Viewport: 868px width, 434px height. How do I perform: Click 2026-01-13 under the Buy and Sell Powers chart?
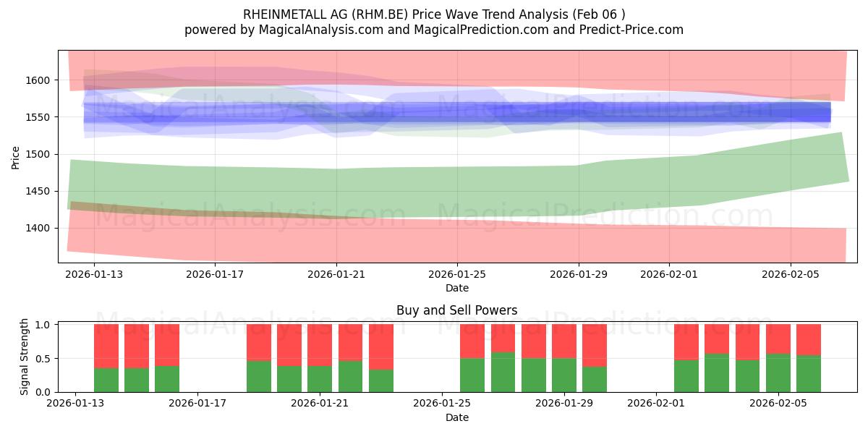pyautogui.click(x=75, y=404)
